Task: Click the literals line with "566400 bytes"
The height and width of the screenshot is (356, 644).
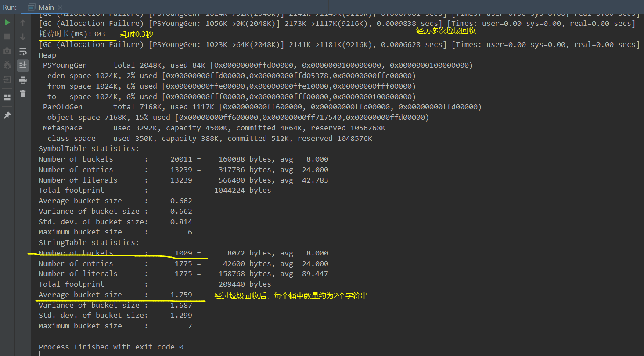Action: pyautogui.click(x=183, y=180)
